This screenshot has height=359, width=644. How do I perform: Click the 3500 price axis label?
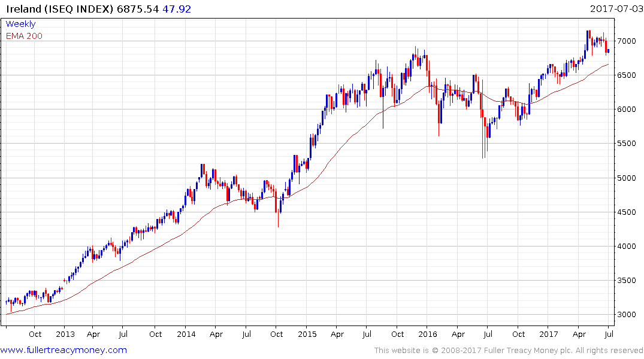pyautogui.click(x=627, y=281)
